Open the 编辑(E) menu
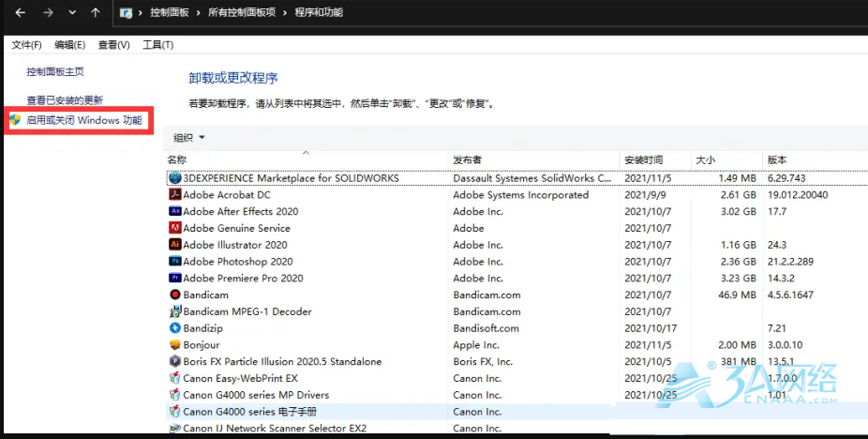The height and width of the screenshot is (439, 868). coord(69,45)
